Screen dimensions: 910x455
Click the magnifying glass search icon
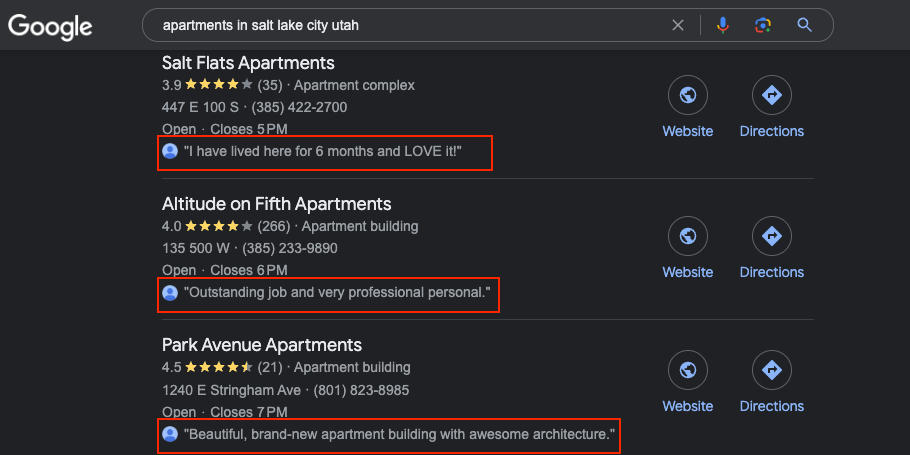click(804, 25)
